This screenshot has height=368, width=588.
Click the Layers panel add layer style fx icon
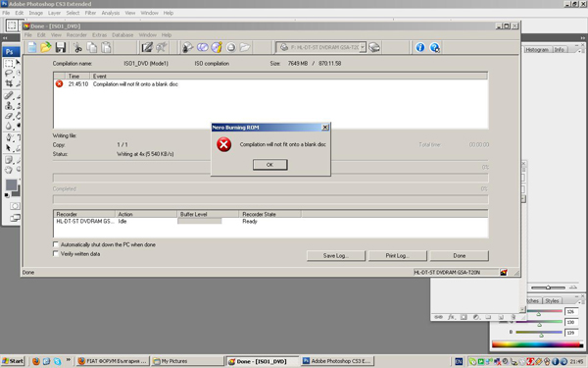pyautogui.click(x=451, y=317)
